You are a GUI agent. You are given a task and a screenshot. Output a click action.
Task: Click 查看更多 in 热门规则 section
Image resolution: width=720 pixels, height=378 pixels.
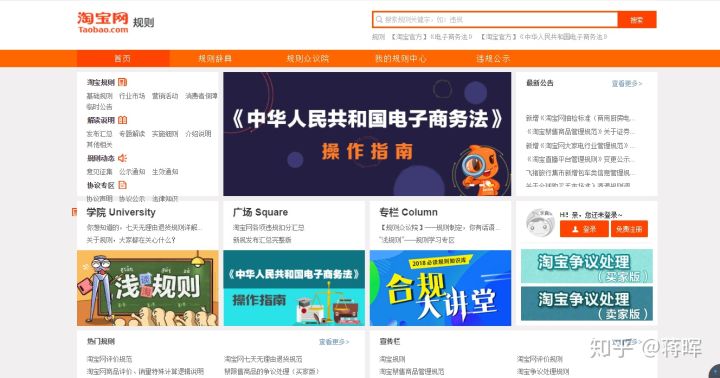[x=334, y=342]
